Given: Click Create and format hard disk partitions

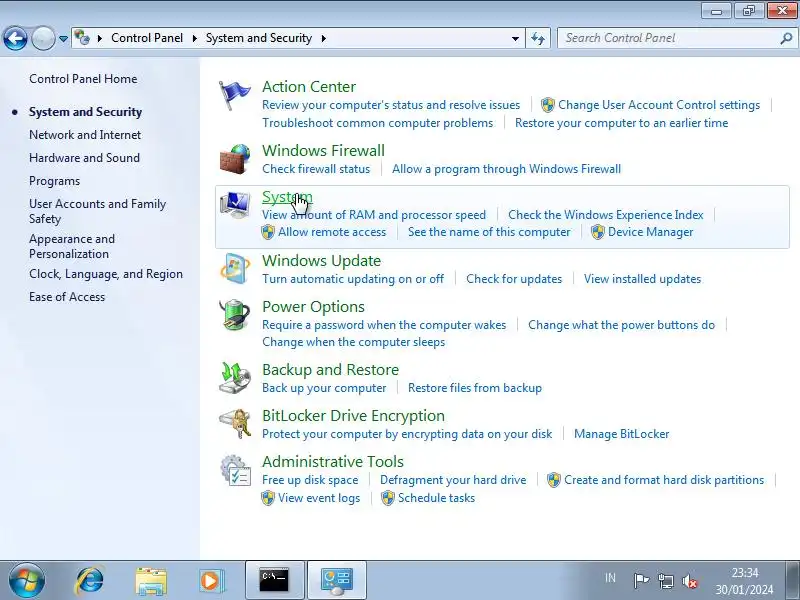Looking at the screenshot, I should point(664,480).
